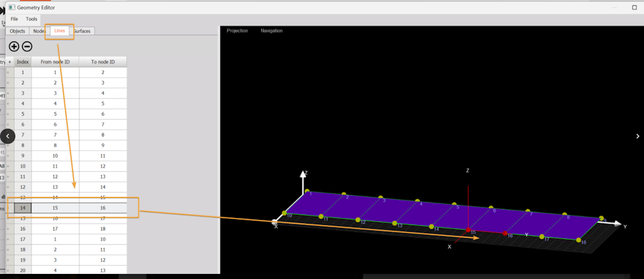
Task: Open the Projection menu in viewport
Action: pos(237,30)
